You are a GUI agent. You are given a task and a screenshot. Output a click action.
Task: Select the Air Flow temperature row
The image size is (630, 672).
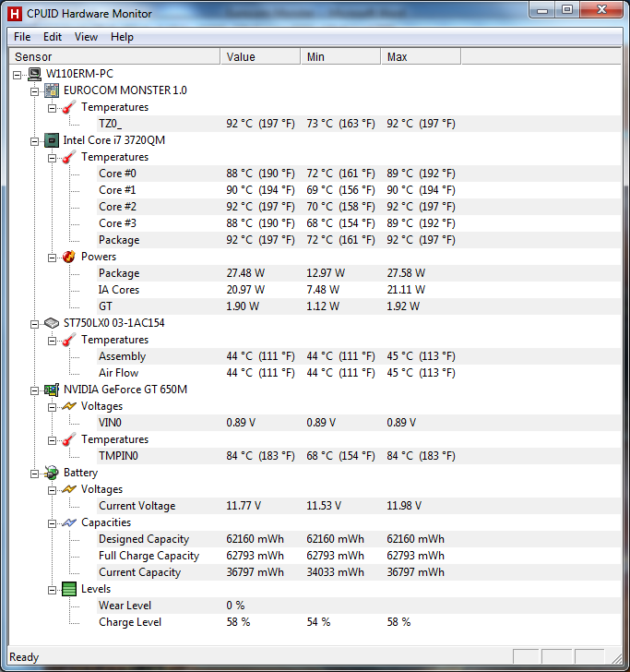pyautogui.click(x=359, y=373)
